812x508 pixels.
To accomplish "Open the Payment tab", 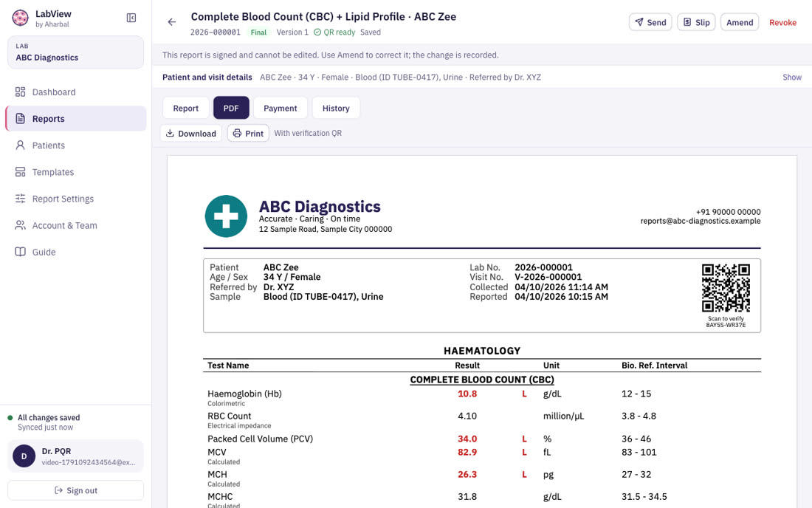I will point(281,108).
